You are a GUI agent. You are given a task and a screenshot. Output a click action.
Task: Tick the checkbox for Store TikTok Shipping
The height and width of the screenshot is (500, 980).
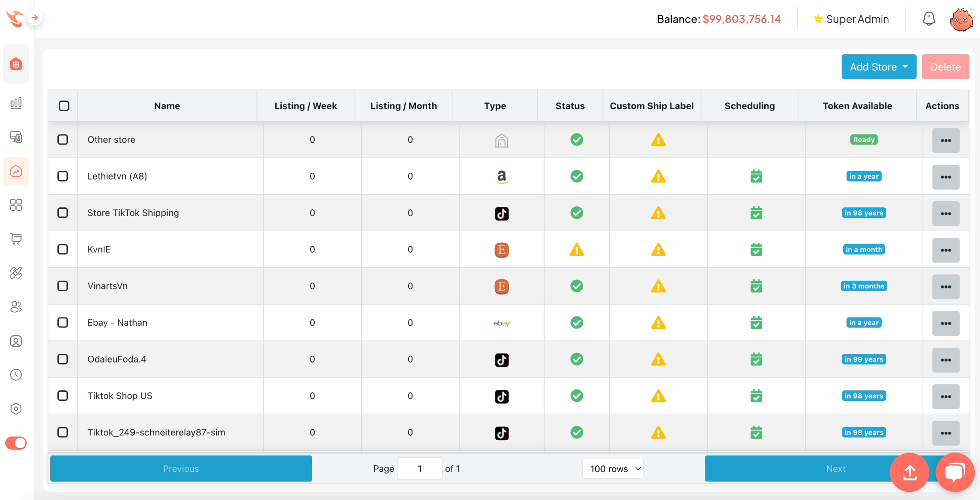point(63,213)
